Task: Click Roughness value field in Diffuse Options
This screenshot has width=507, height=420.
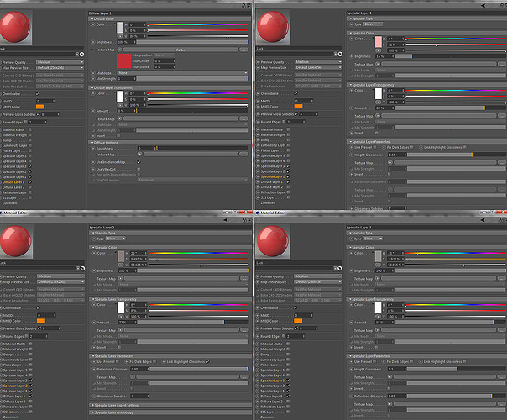Action: click(146, 148)
